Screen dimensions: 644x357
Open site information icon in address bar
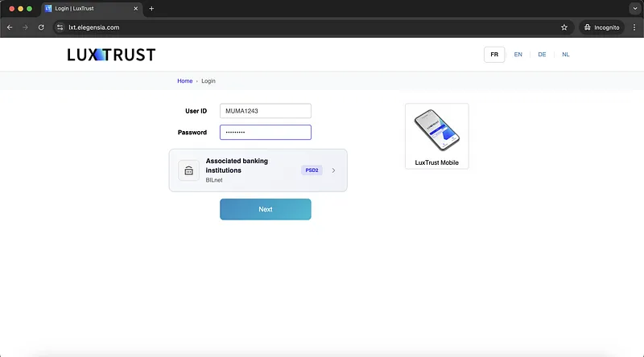60,27
